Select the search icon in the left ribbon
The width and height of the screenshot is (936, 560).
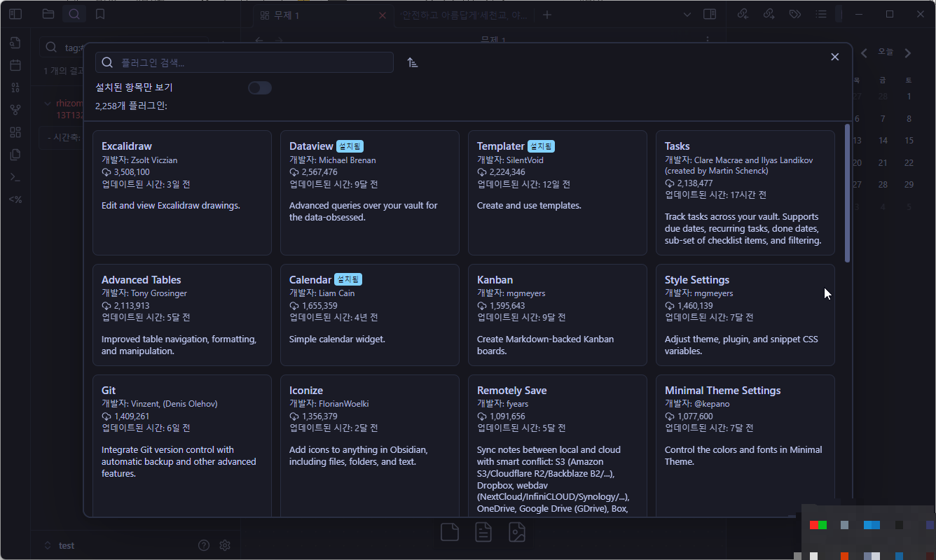74,13
